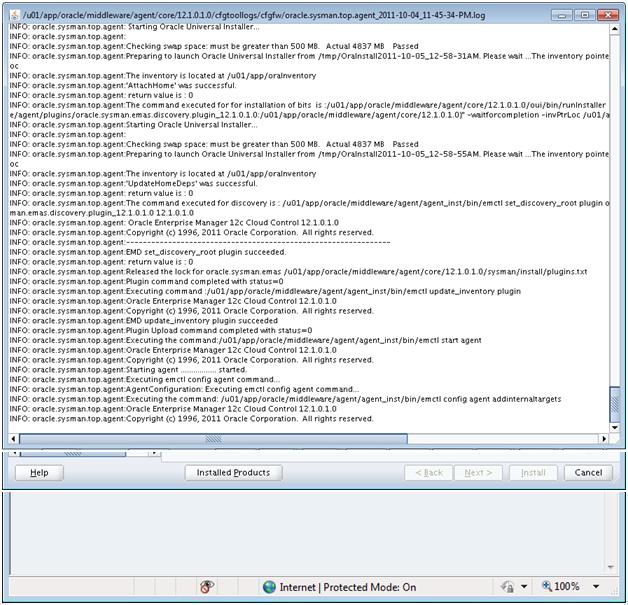Select the line containing "OraInstall2011-10-05_12-58-55AM"
This screenshot has height=605, width=628.
click(309, 154)
